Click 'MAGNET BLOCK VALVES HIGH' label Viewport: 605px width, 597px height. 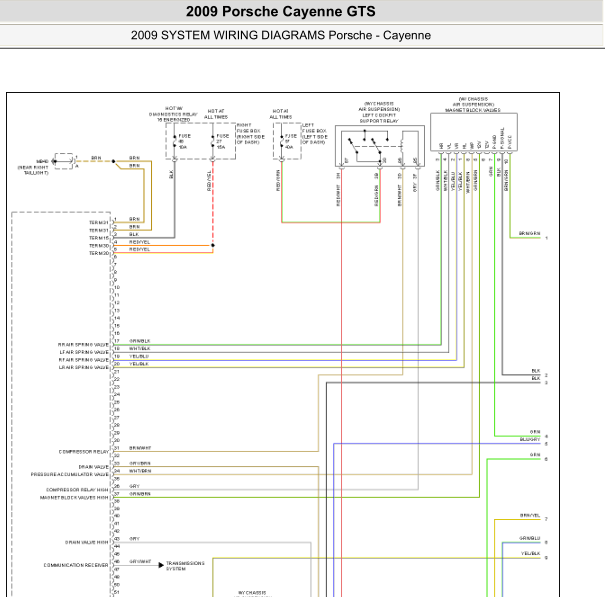click(x=74, y=497)
